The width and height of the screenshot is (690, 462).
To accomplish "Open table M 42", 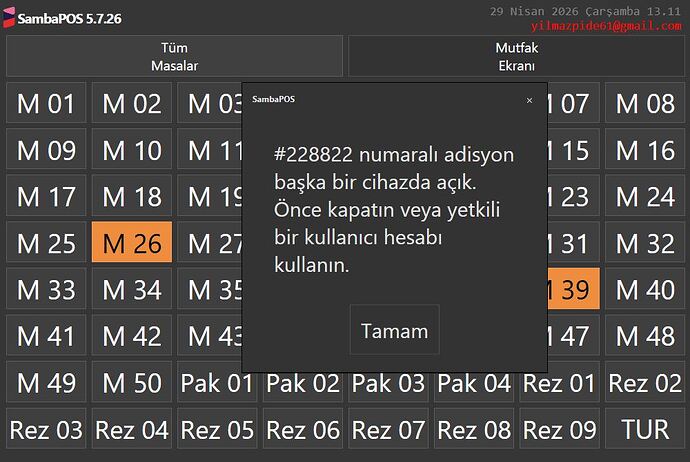I will click(x=132, y=336).
